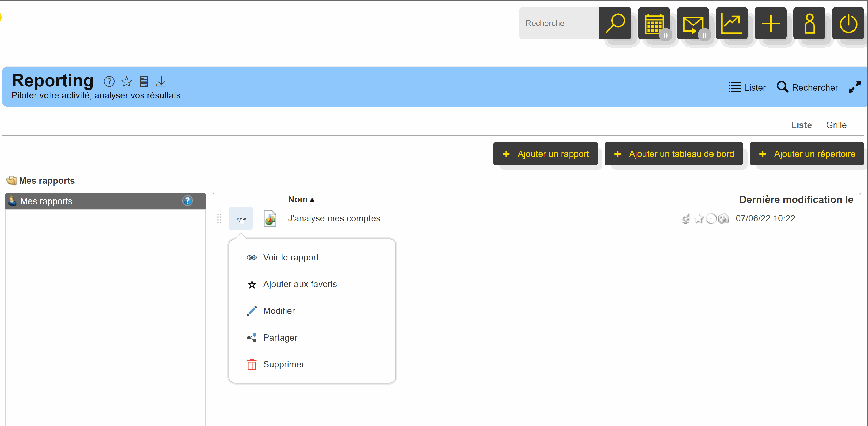The width and height of the screenshot is (868, 426).
Task: Open the calendar icon in the top toolbar
Action: coord(654,23)
